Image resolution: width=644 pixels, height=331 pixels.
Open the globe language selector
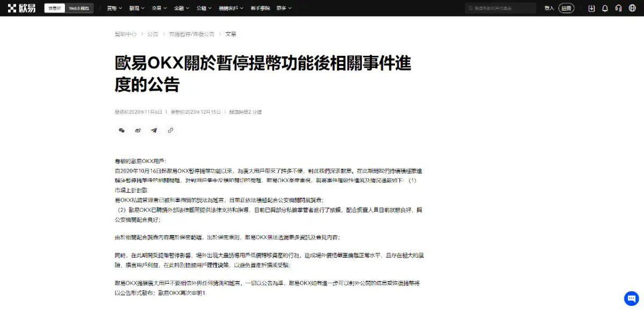pos(632,8)
